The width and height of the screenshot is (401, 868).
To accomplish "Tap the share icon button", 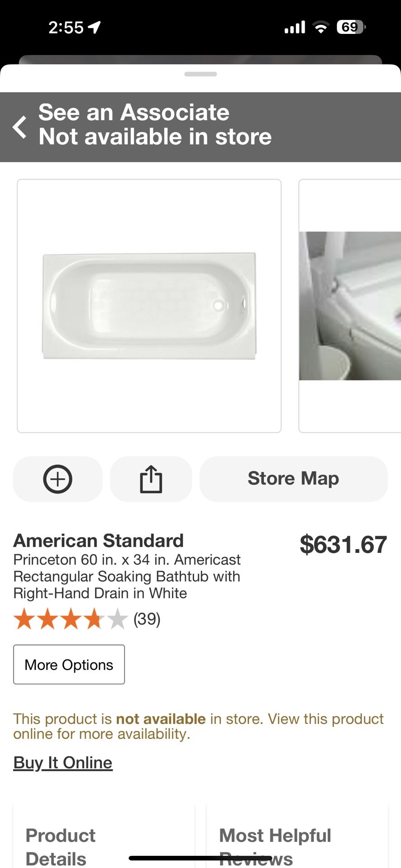I will [151, 479].
